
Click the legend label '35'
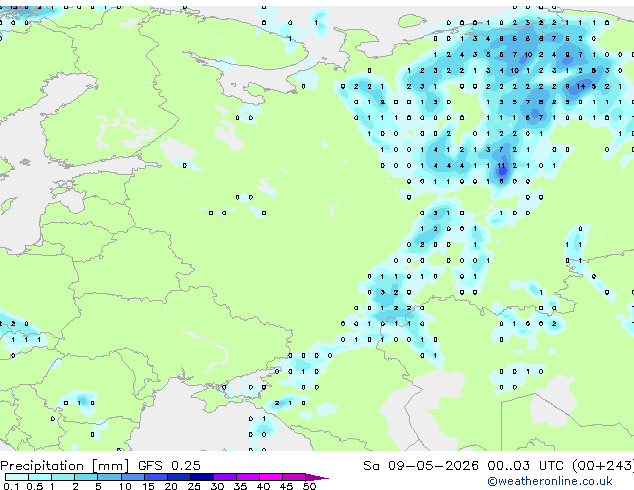241,486
